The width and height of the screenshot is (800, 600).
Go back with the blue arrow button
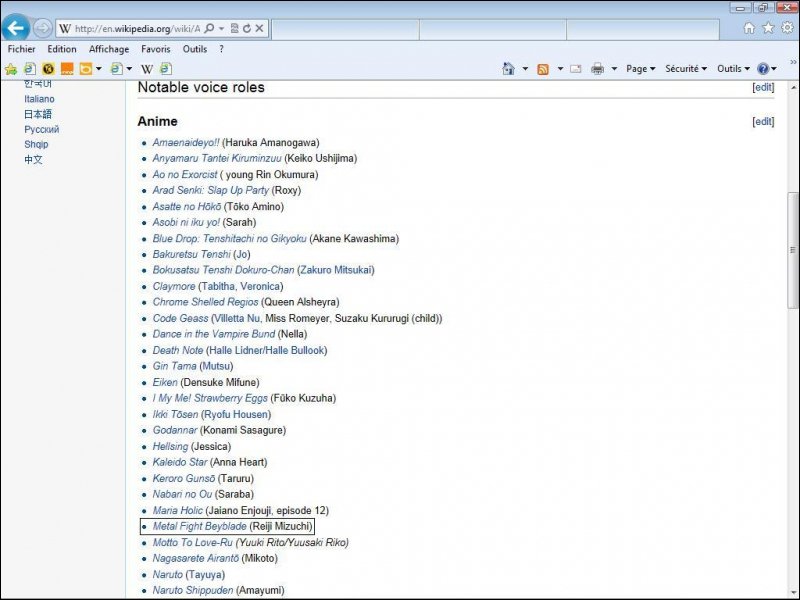pyautogui.click(x=15, y=28)
